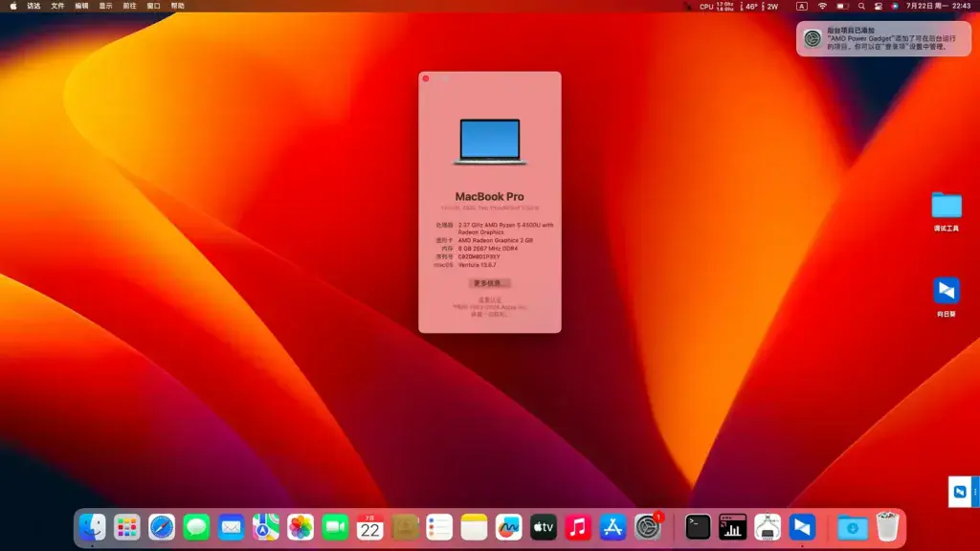Open Reminders from the Dock
The height and width of the screenshot is (551, 980).
439,528
